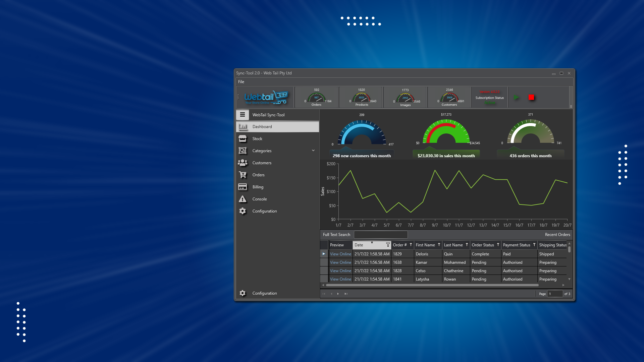The height and width of the screenshot is (362, 644).
Task: Click the Full Text Search input field
Action: tap(381, 235)
